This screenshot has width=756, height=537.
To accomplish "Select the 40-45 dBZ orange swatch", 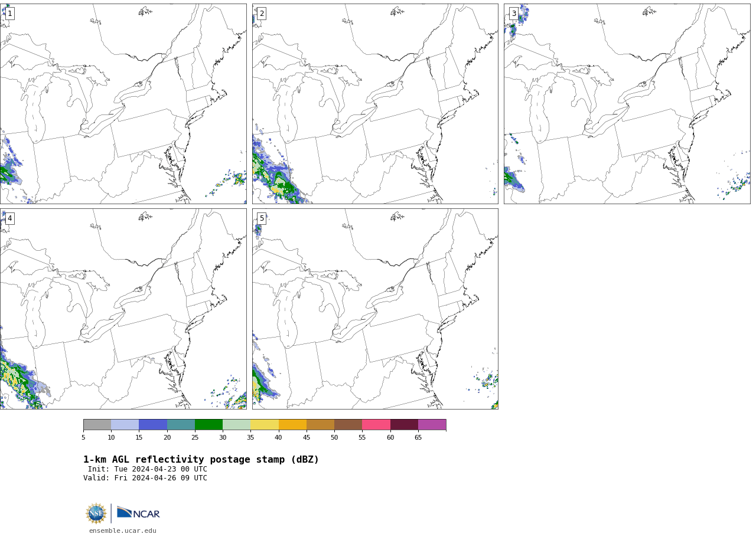I will coord(292,425).
